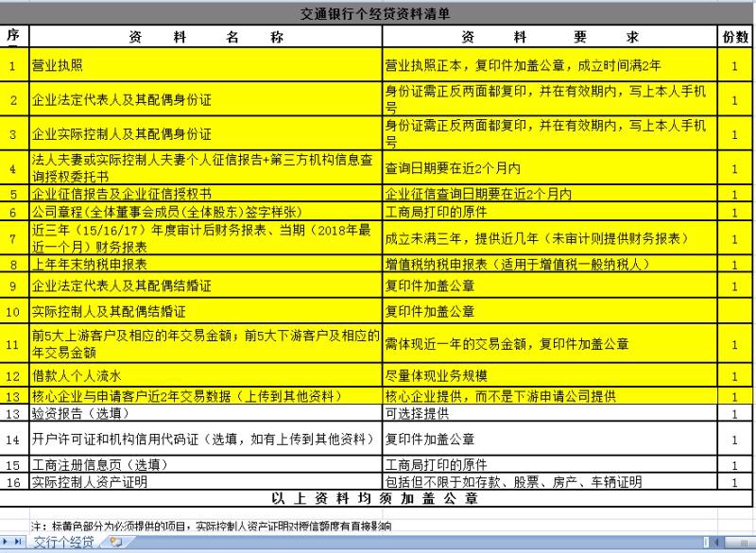
Task: Click the cell 营业执照正本，复印件加盖公章，成立时间满2年
Action: [550, 65]
